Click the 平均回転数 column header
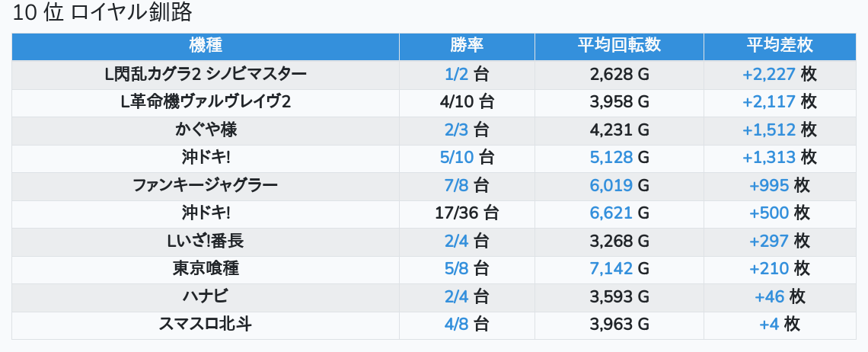Screen dimensions: 868x352 [x=619, y=46]
